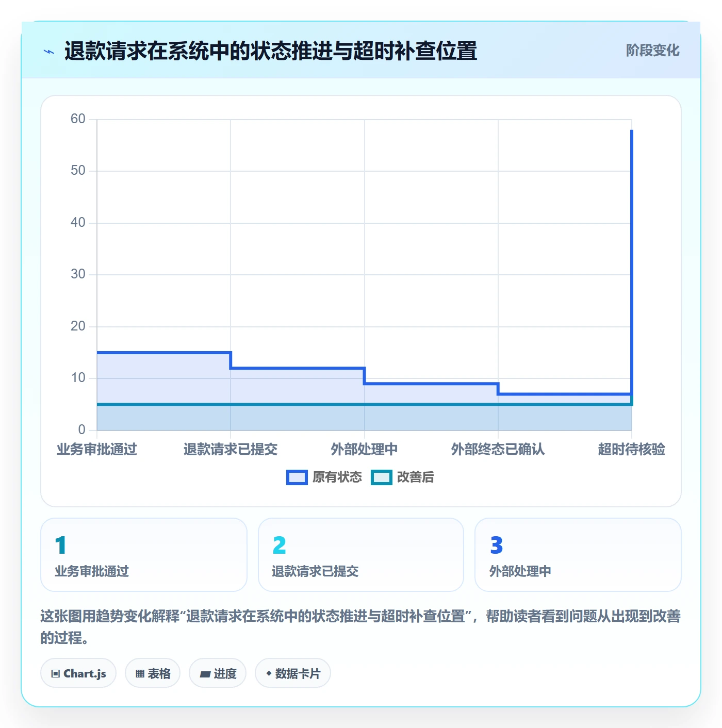Open step card 1 业务审批通过
Screen dimensions: 722x728
point(144,555)
